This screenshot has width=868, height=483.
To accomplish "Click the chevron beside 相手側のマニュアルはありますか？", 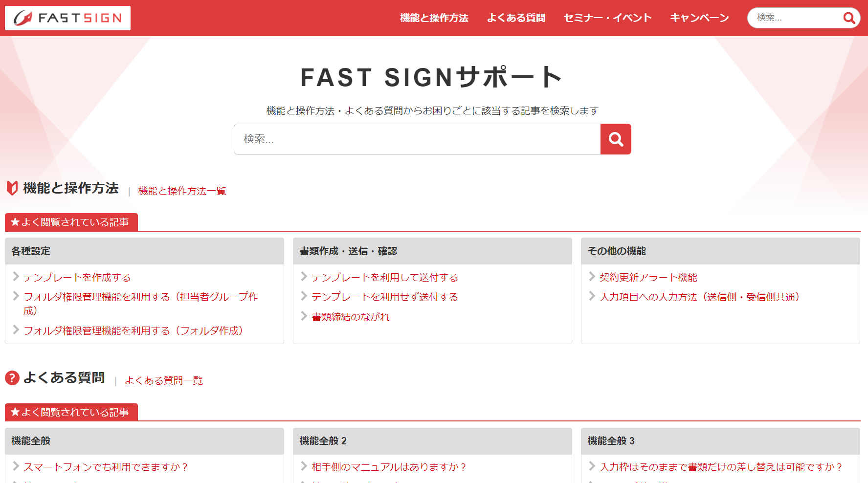I will point(304,466).
